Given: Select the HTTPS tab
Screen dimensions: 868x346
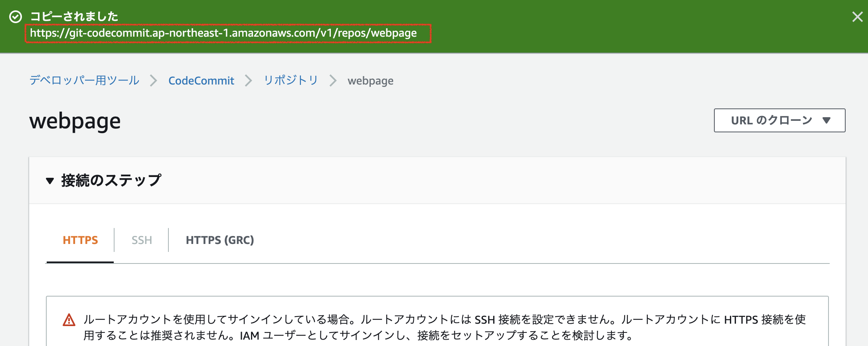Looking at the screenshot, I should 80,240.
